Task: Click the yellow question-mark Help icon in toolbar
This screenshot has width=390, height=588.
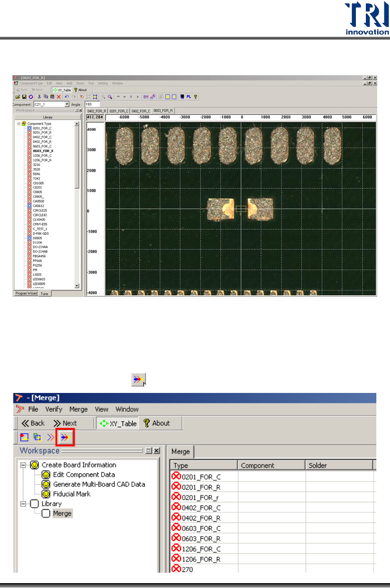Action: click(x=195, y=97)
